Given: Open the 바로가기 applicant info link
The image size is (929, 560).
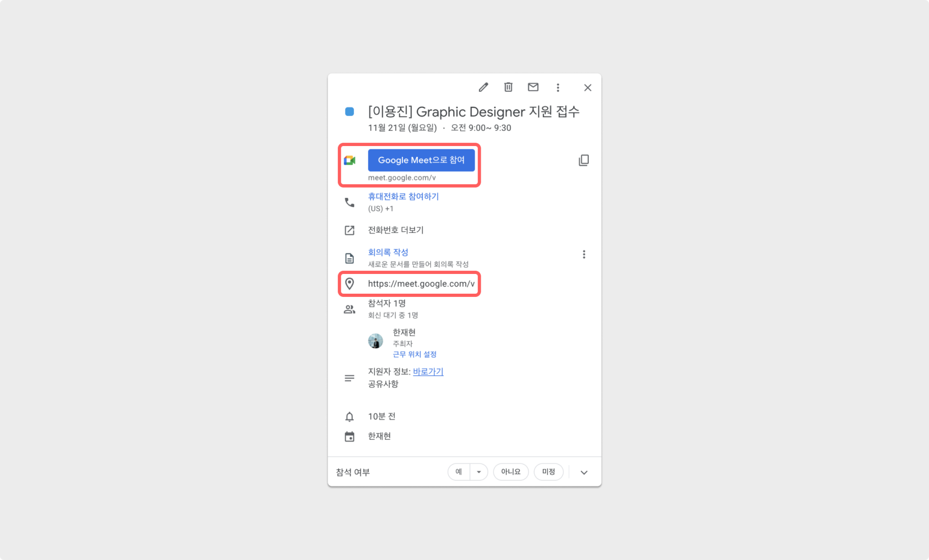Looking at the screenshot, I should point(428,372).
